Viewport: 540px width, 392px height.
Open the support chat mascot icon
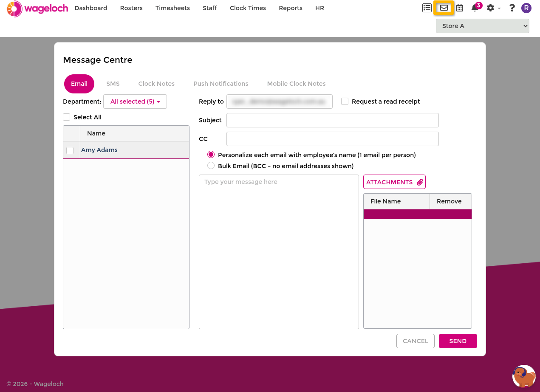point(524,376)
